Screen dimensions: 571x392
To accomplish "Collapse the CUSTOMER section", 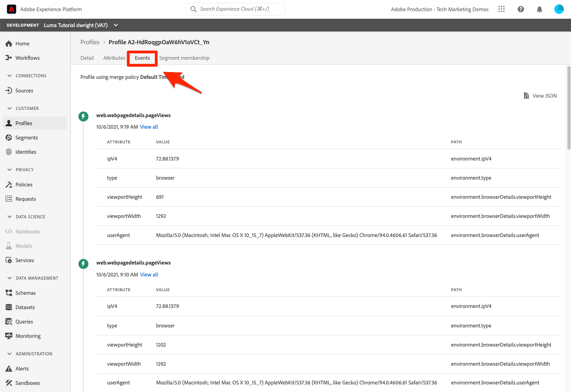I will (10, 108).
